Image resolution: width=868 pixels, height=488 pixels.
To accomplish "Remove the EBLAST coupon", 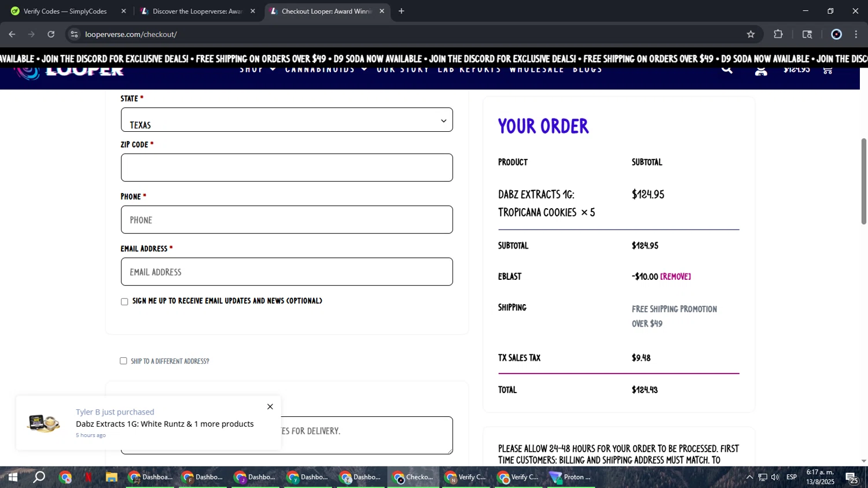I will tap(675, 276).
